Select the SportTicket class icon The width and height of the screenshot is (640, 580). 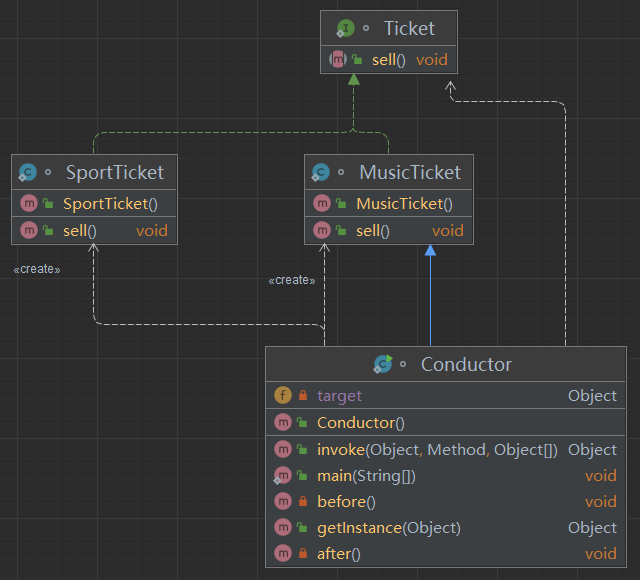click(27, 172)
